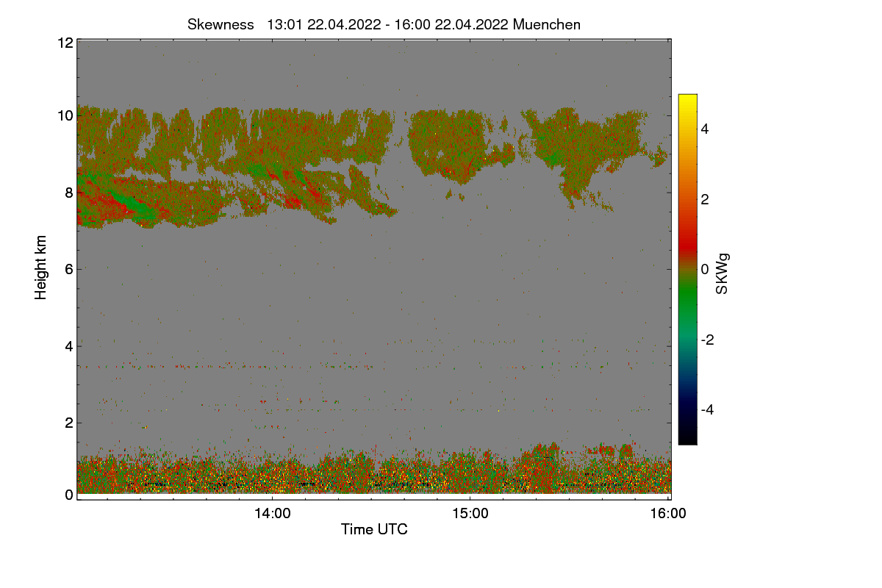Click the 8 height tick label

pos(68,193)
